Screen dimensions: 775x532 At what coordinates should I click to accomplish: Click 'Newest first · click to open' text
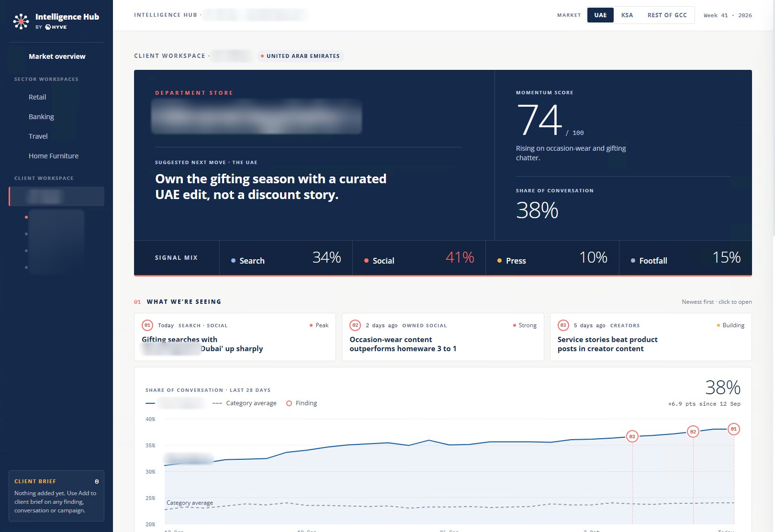pyautogui.click(x=717, y=302)
